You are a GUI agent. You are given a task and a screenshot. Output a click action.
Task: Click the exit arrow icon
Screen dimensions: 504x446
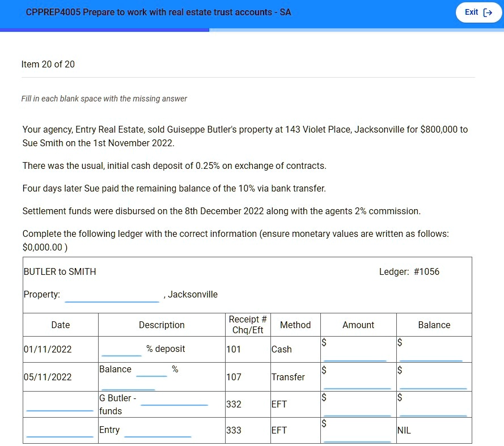pyautogui.click(x=488, y=12)
